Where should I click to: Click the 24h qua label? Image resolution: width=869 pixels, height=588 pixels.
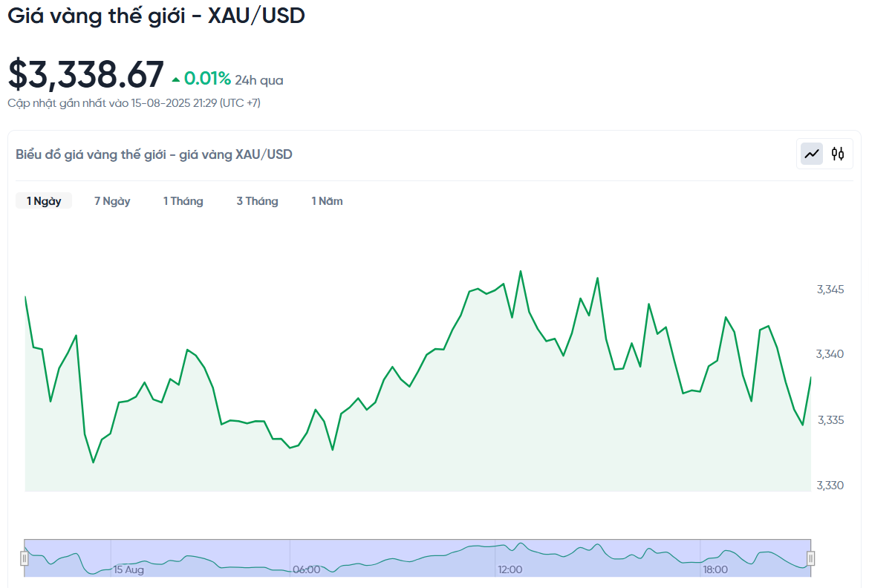(258, 80)
